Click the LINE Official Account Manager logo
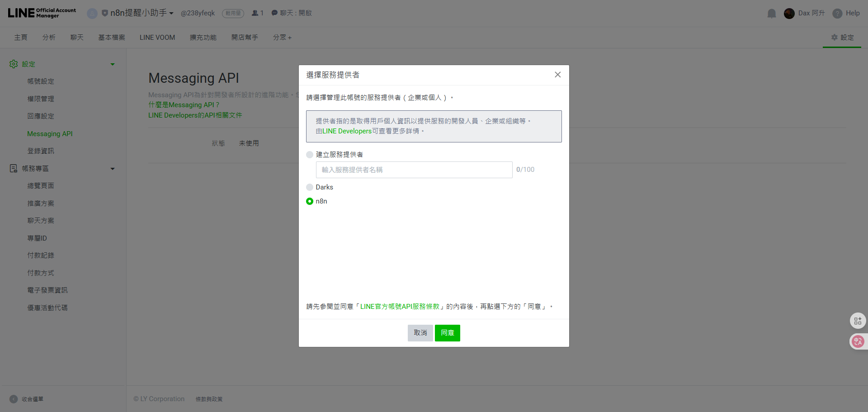The image size is (868, 412). pos(41,13)
